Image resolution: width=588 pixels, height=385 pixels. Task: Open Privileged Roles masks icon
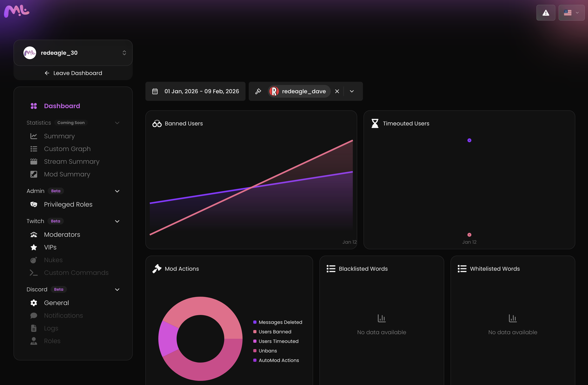[34, 204]
